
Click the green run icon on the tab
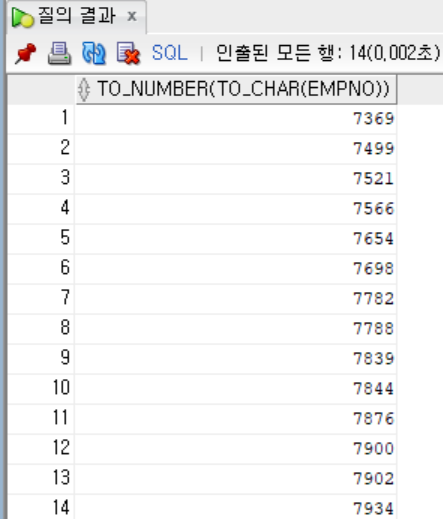click(22, 17)
